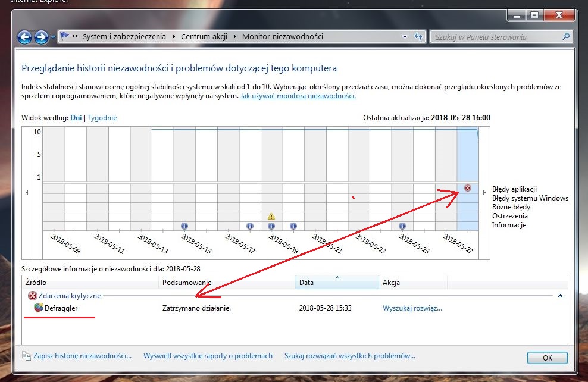Viewport: 588px width, 382px height.
Task: Open address bar history dropdown arrow
Action: click(405, 37)
